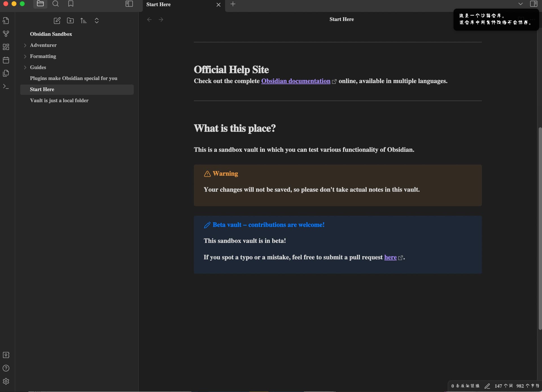Create a new note icon

(x=57, y=21)
